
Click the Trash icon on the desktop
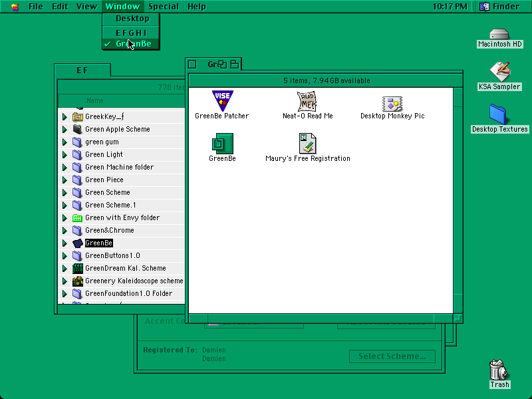pyautogui.click(x=499, y=370)
